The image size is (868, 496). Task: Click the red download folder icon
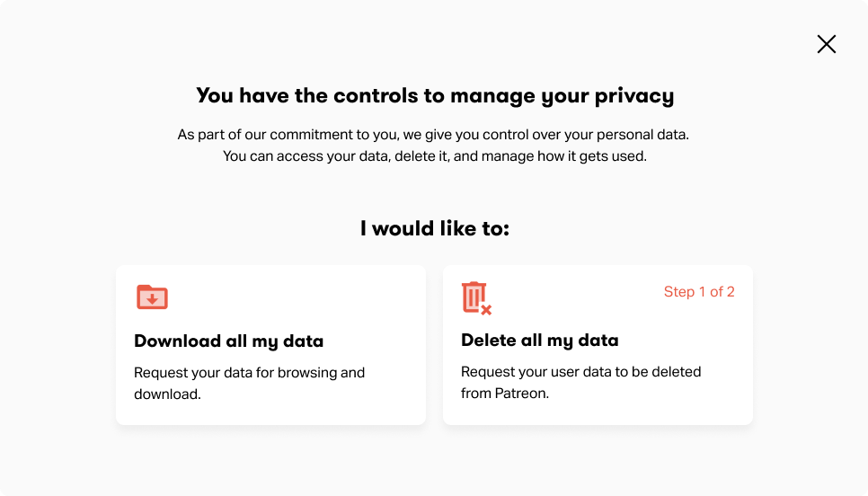coord(152,297)
